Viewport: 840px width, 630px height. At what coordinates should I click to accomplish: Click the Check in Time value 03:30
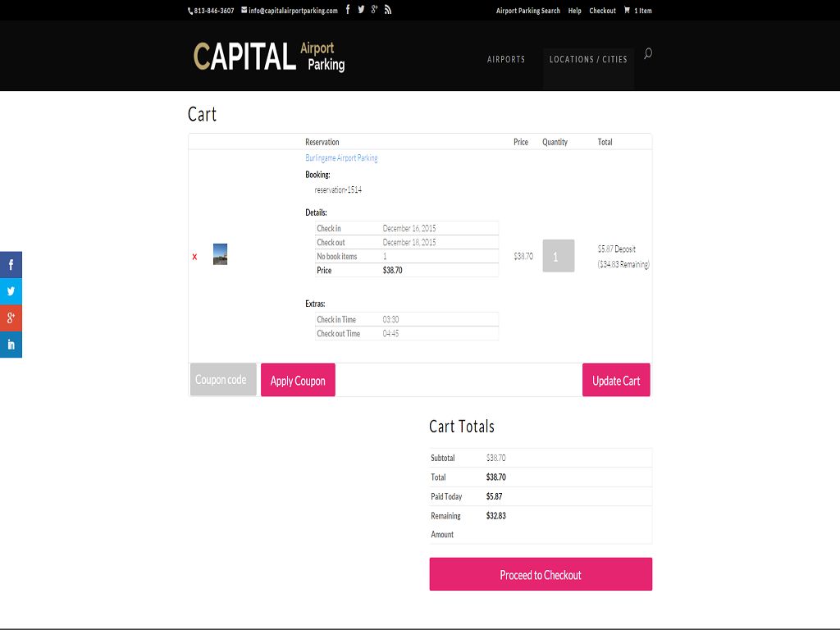390,319
